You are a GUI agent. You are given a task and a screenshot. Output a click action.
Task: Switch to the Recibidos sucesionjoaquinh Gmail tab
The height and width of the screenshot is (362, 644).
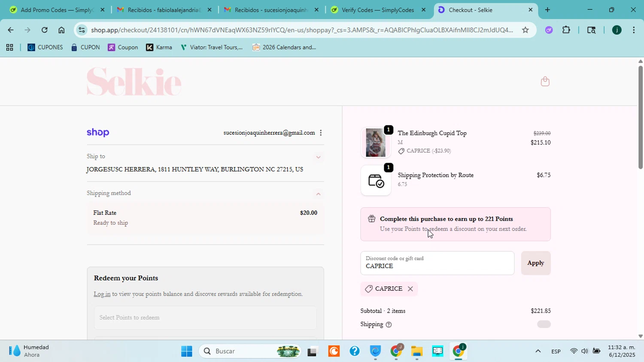point(271,10)
